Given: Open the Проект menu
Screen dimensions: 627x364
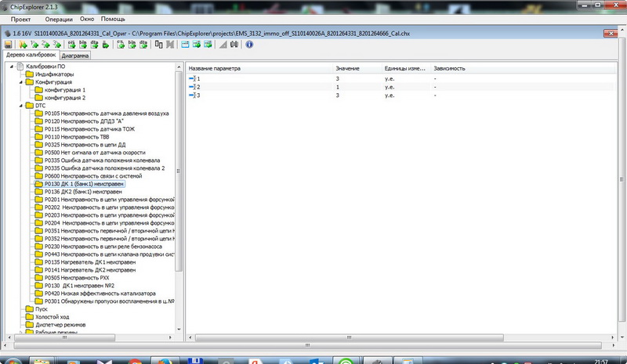Looking at the screenshot, I should [20, 18].
